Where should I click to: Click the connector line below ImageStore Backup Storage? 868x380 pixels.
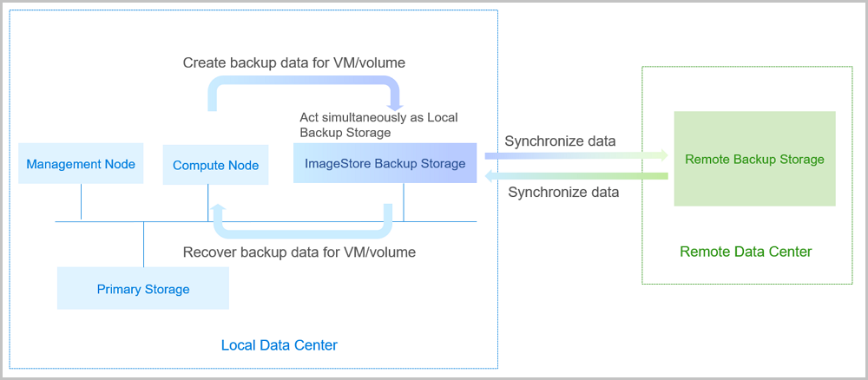click(404, 202)
